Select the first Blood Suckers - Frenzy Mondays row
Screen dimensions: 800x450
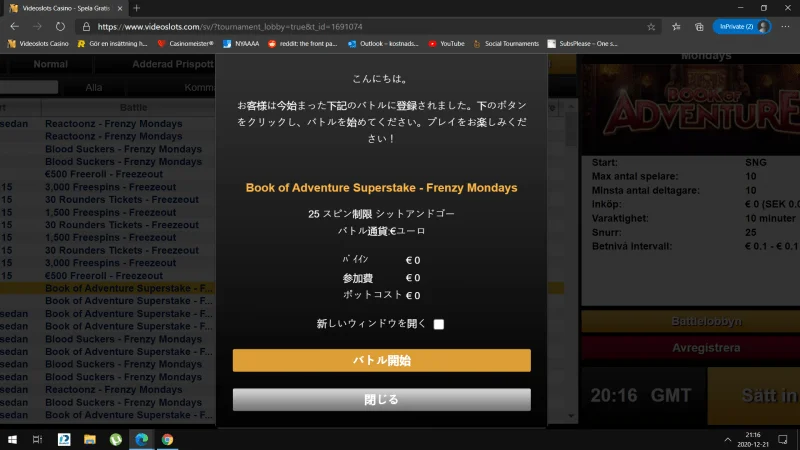123,149
